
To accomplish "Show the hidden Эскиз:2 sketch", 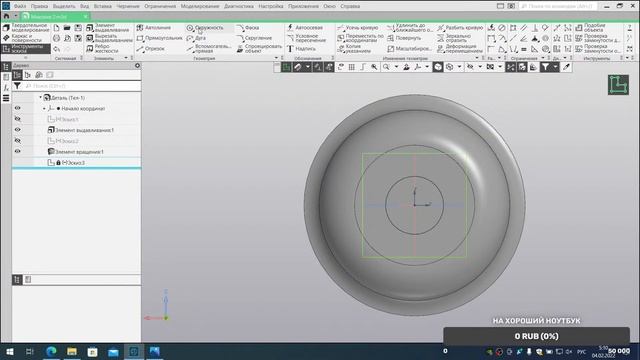I will click(x=18, y=140).
